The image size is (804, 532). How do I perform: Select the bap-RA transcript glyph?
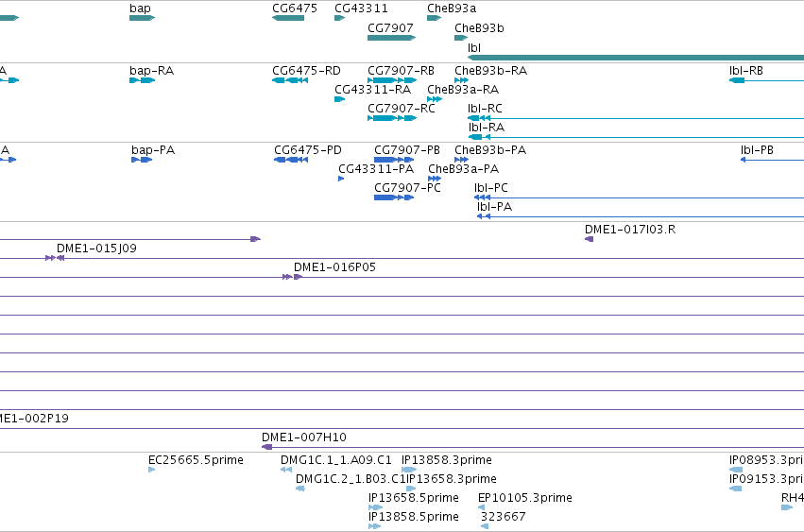click(x=142, y=80)
